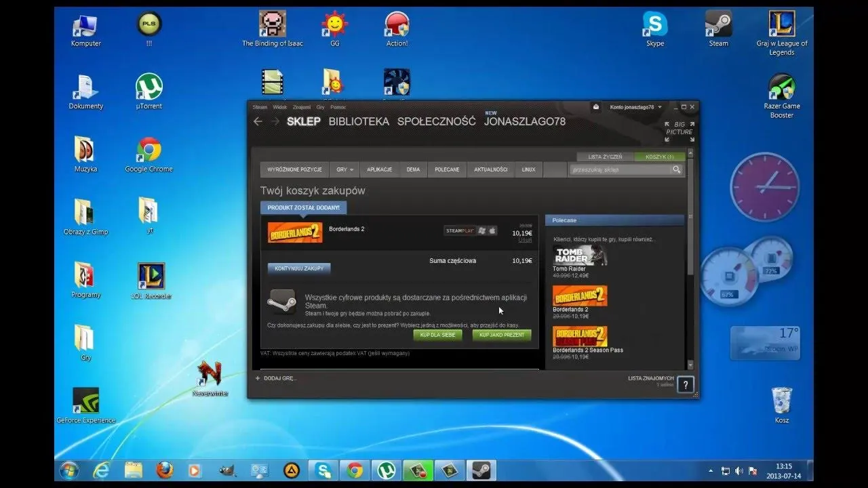
Task: Expand the Gry store dropdown
Action: [345, 169]
